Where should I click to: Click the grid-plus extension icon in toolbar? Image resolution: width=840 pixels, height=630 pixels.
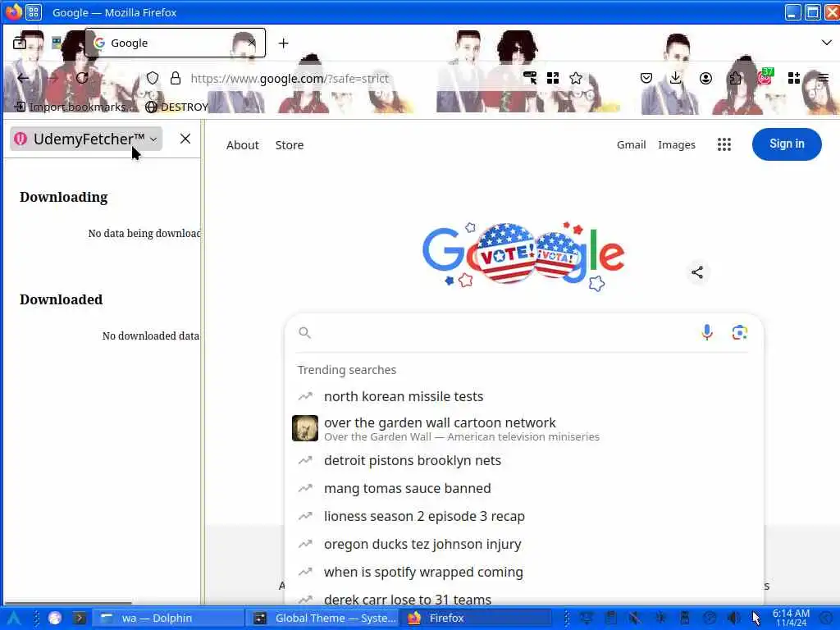tap(794, 78)
